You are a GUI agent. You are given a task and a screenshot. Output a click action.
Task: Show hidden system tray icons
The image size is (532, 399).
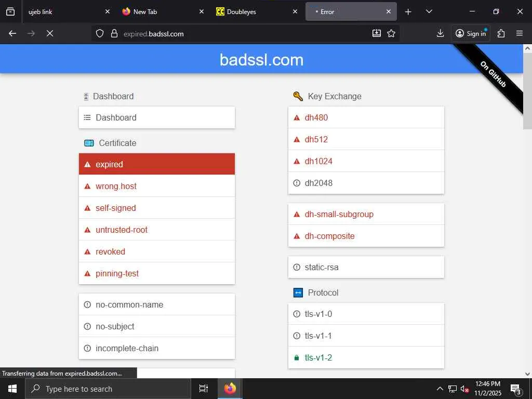[440, 389]
